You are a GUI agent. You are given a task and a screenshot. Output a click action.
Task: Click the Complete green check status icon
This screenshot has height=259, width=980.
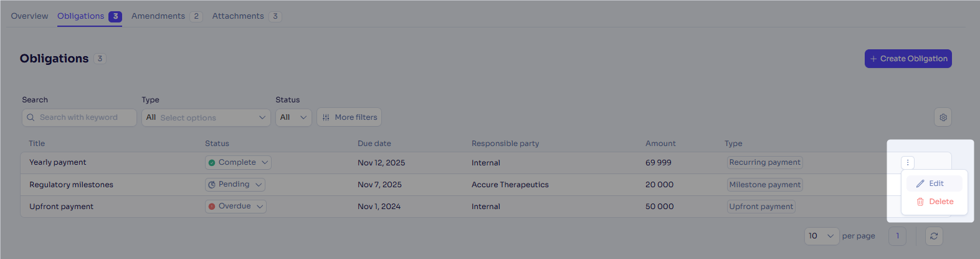click(x=212, y=162)
